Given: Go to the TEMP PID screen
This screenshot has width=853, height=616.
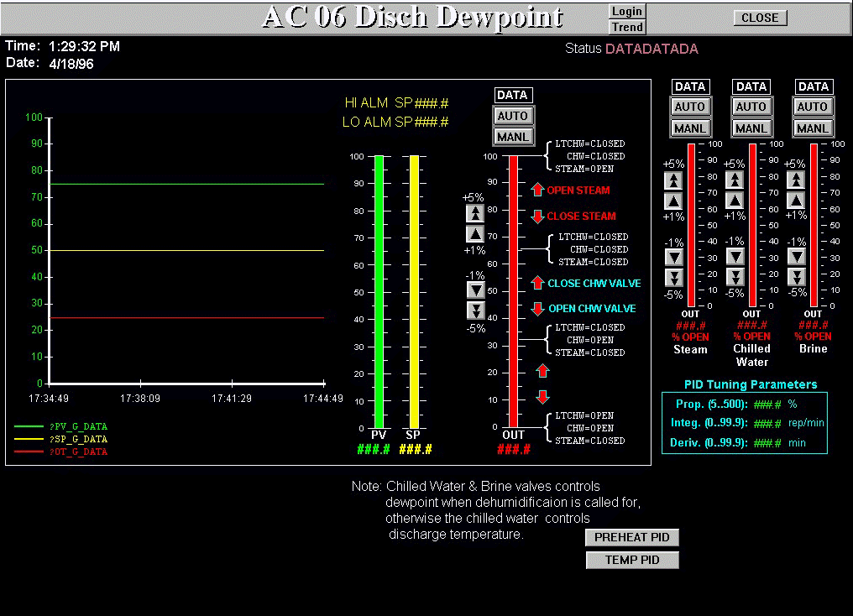Looking at the screenshot, I should coord(631,560).
